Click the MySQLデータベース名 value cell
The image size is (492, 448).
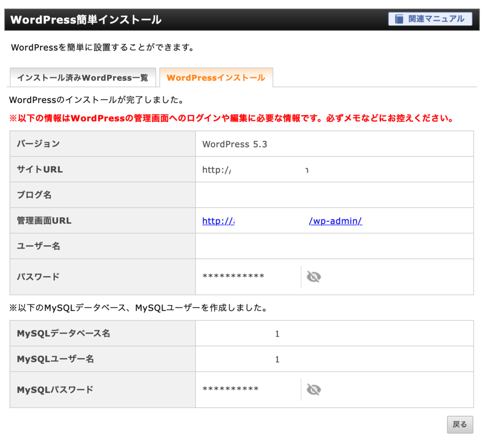point(334,333)
